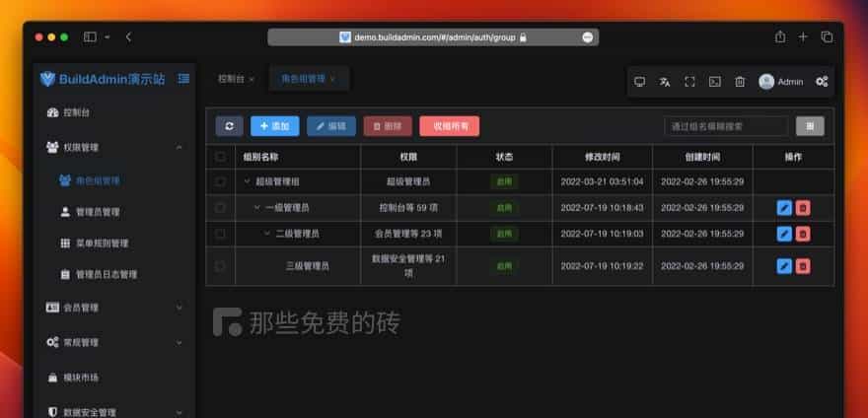Screen dimensions: 868x418
Task: Click the clear cache trash icon in top bar
Action: pyautogui.click(x=740, y=82)
